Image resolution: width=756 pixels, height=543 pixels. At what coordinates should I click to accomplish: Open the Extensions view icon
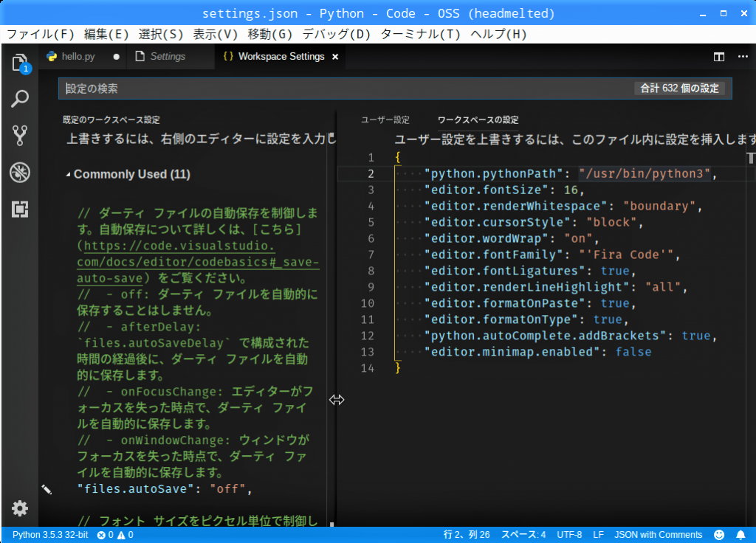click(20, 210)
